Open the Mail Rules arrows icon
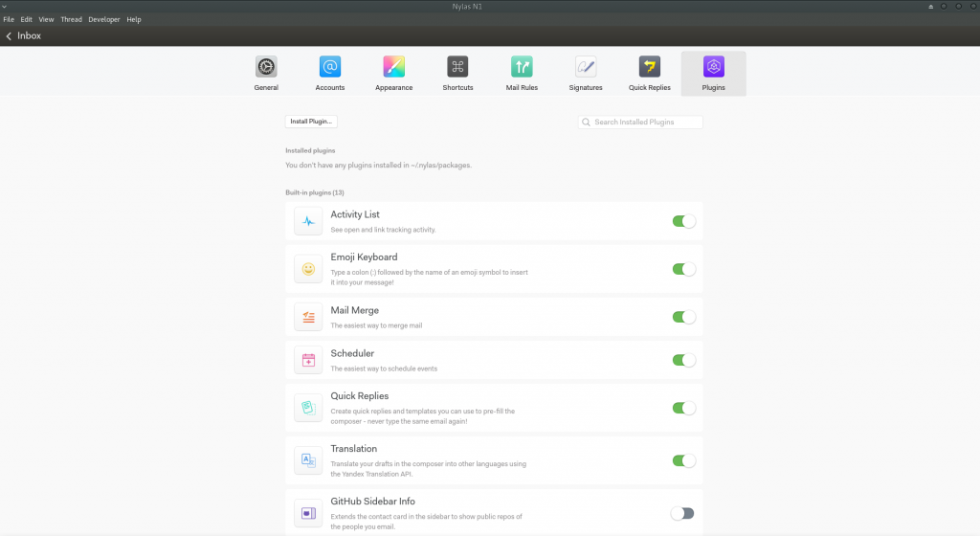The width and height of the screenshot is (980, 536). coord(522,67)
